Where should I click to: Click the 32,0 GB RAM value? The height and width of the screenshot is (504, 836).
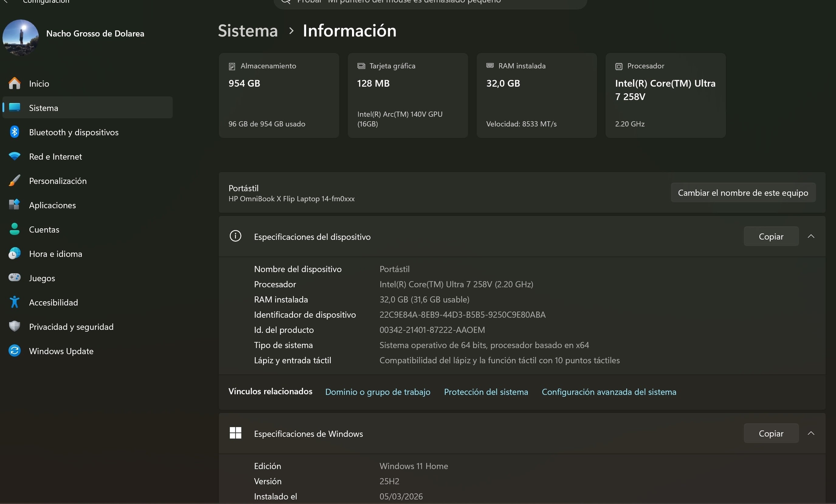503,83
